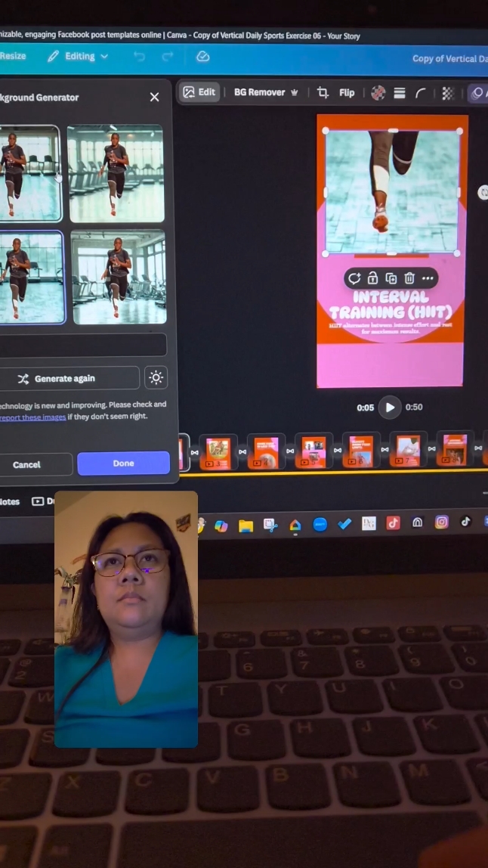Close the Background Generator panel

pos(154,97)
